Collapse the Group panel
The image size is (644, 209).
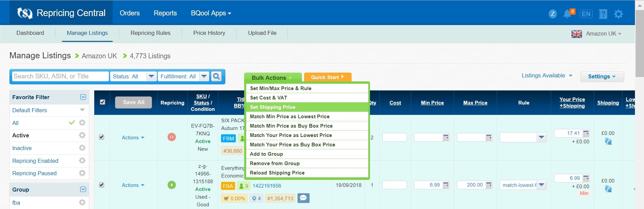point(83,190)
